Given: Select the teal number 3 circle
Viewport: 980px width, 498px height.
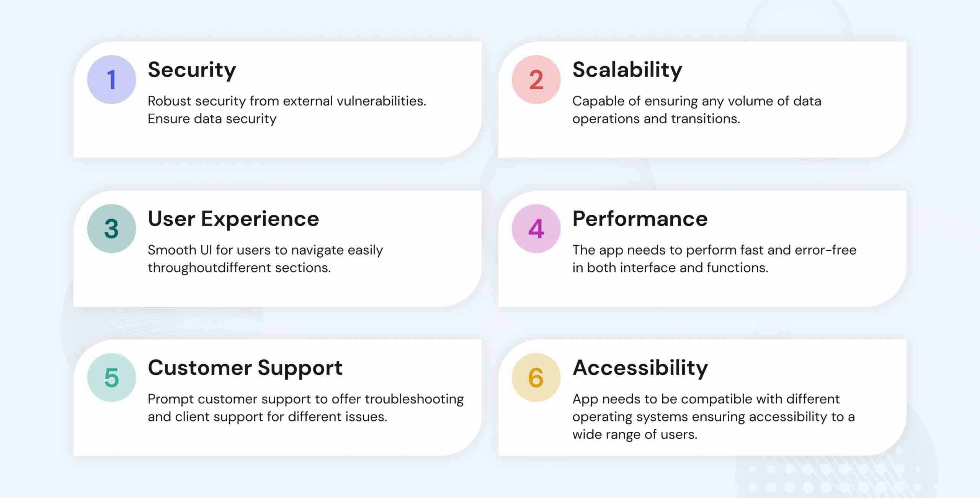Looking at the screenshot, I should 111,229.
